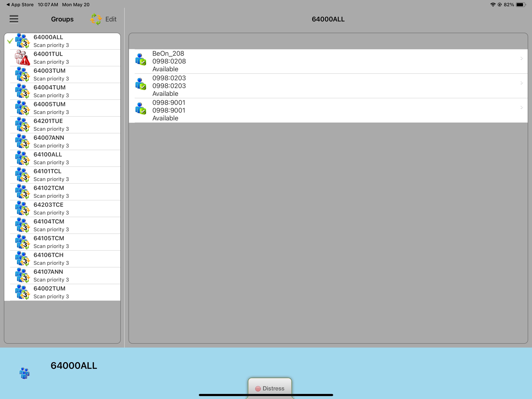Viewport: 532px width, 399px height.
Task: Tap the group icon in bottom blue bar
Action: [24, 373]
